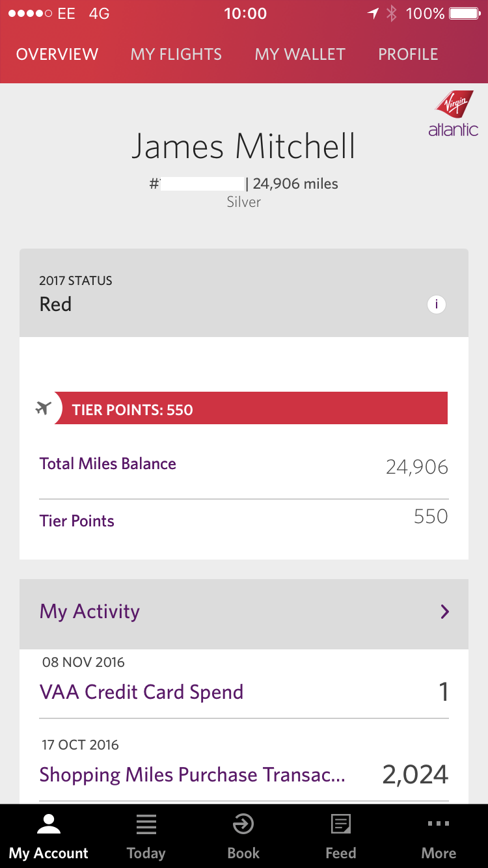
Task: Open the Today list icon
Action: click(146, 824)
